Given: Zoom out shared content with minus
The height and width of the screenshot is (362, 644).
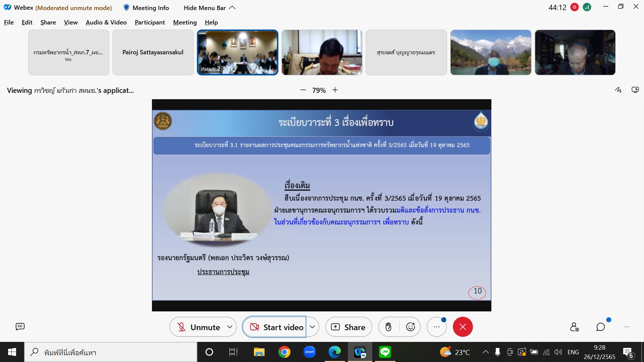Looking at the screenshot, I should pyautogui.click(x=303, y=90).
